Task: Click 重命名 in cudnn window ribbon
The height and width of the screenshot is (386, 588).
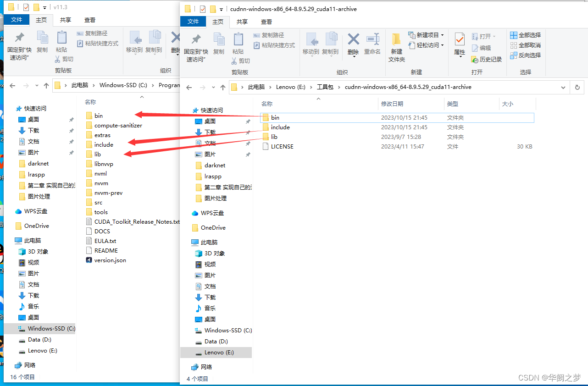Action: pos(372,44)
